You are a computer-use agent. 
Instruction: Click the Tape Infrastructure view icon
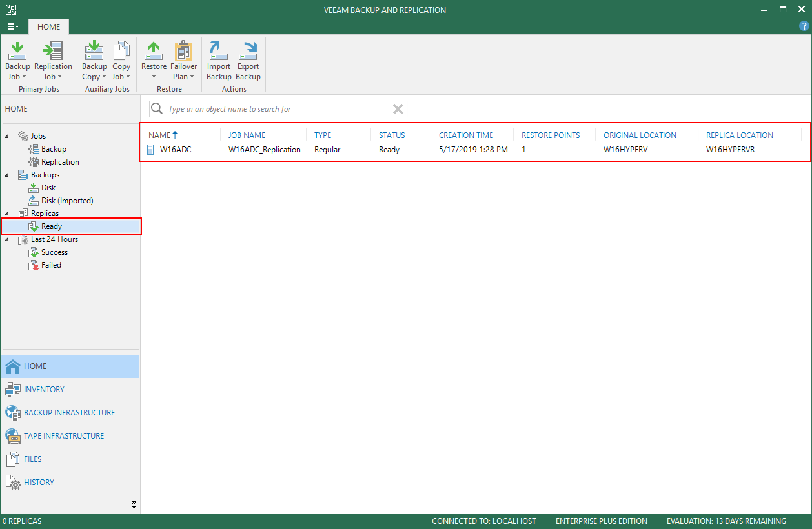pos(12,436)
